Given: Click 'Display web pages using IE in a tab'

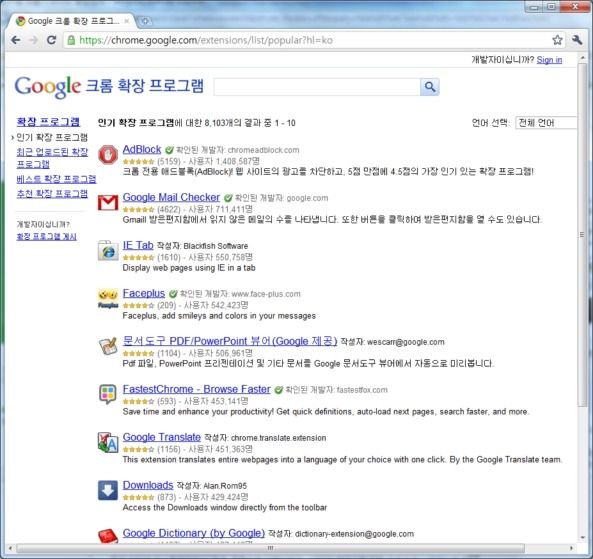Looking at the screenshot, I should [x=189, y=268].
